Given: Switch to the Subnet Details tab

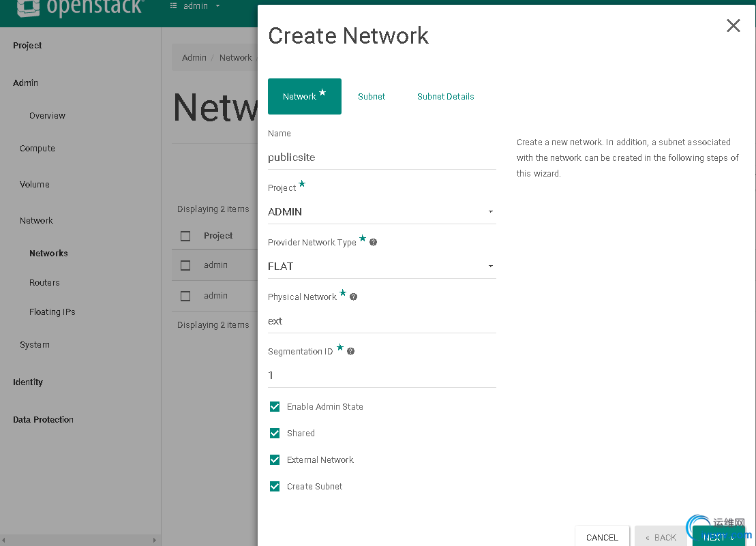Looking at the screenshot, I should pos(446,96).
